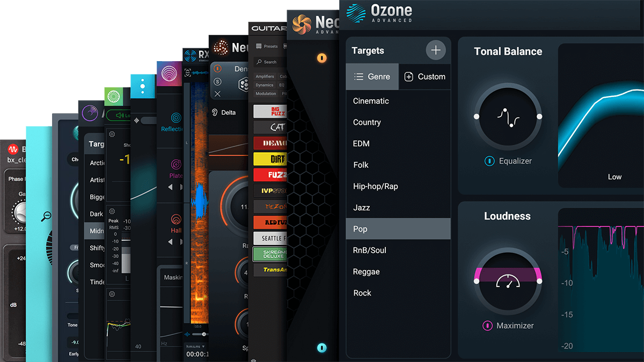Toggle the orange power button in Nectar window

click(x=321, y=58)
